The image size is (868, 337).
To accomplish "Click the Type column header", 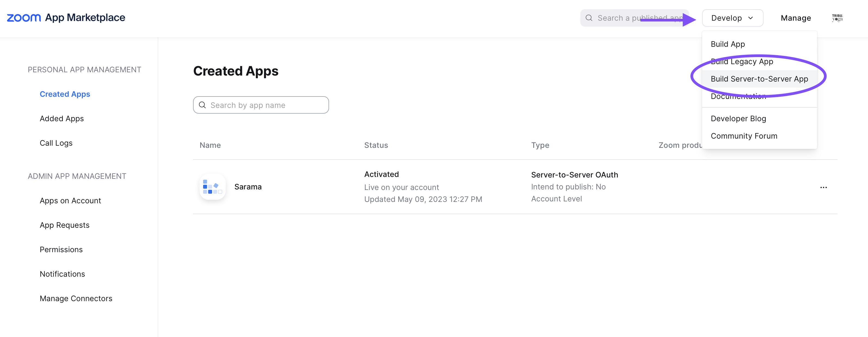I will pyautogui.click(x=540, y=145).
